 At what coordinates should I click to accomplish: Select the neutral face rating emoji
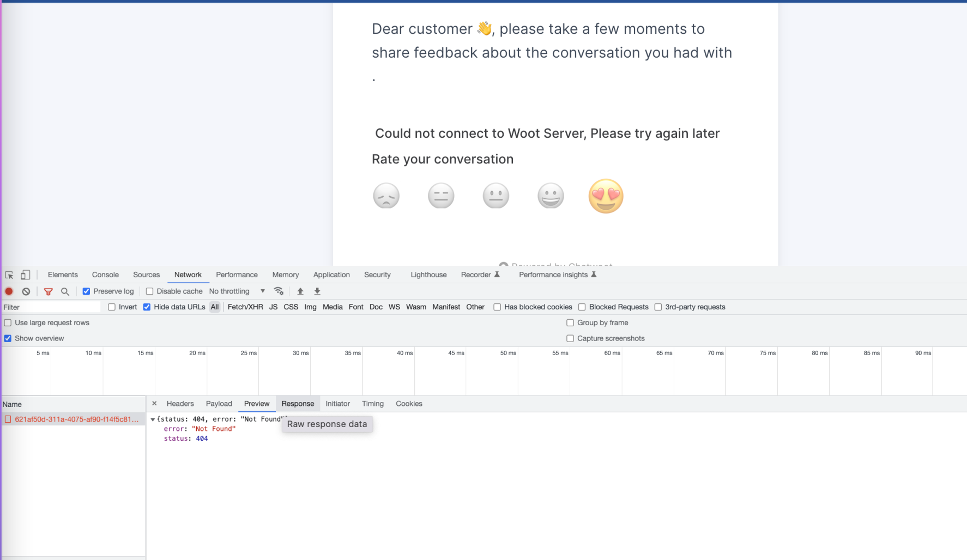point(496,196)
